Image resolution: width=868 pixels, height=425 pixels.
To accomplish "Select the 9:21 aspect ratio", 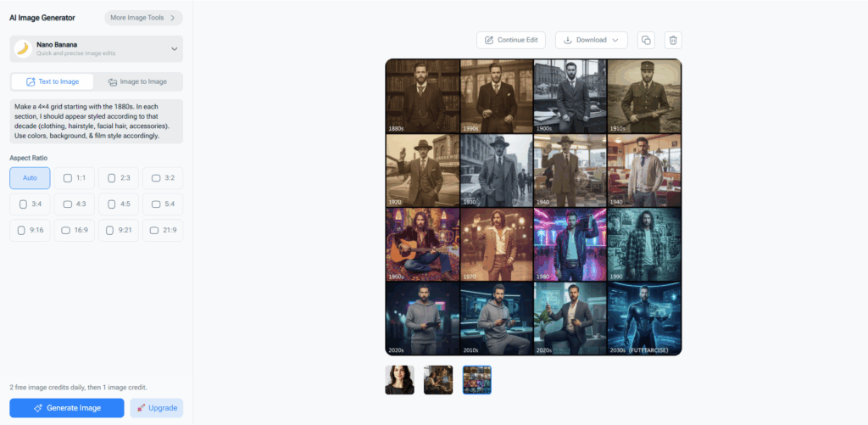I will pos(119,230).
